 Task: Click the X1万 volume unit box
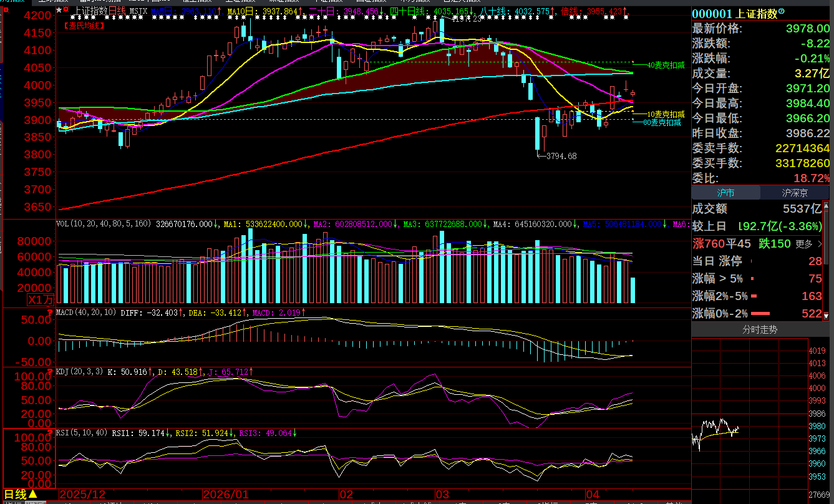[x=41, y=300]
